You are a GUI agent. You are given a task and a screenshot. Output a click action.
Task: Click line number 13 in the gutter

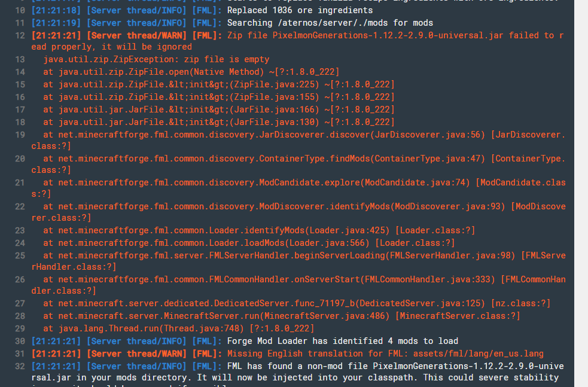[x=20, y=60]
